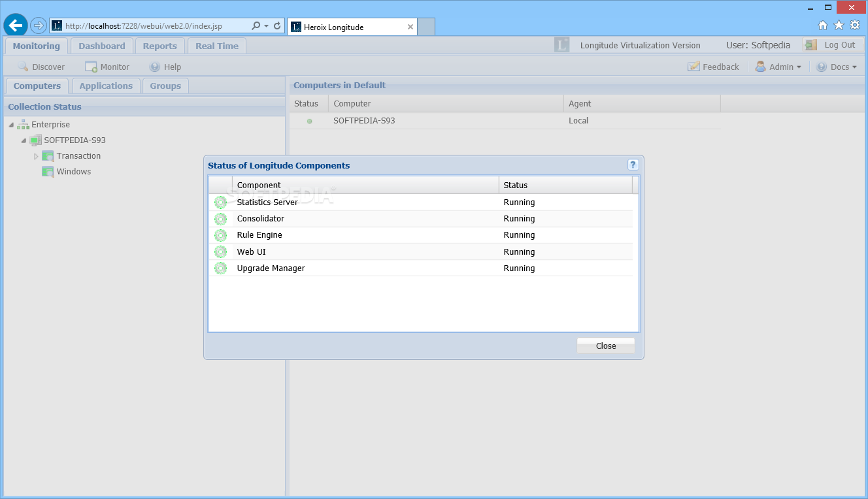Click the Discover toolbar label
Screen dimensions: 868x499
click(x=48, y=67)
